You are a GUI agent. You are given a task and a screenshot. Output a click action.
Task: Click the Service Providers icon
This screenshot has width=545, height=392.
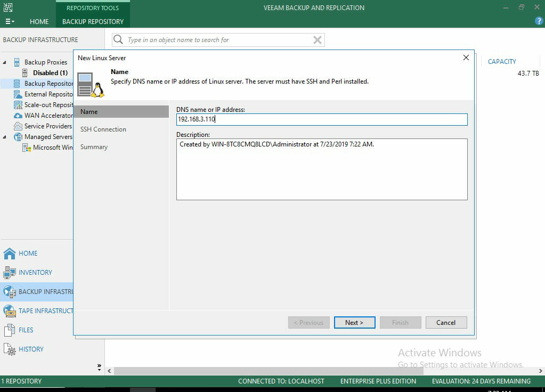[18, 126]
